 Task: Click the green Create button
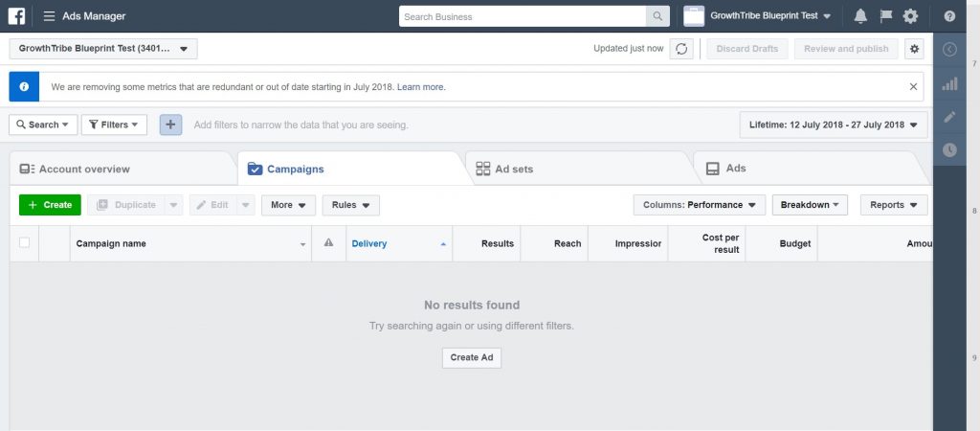pos(50,205)
